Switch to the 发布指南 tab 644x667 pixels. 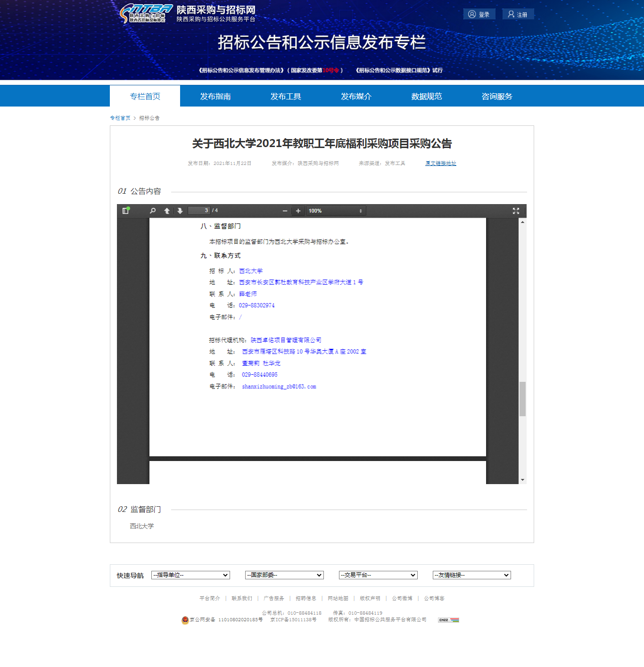coord(215,96)
